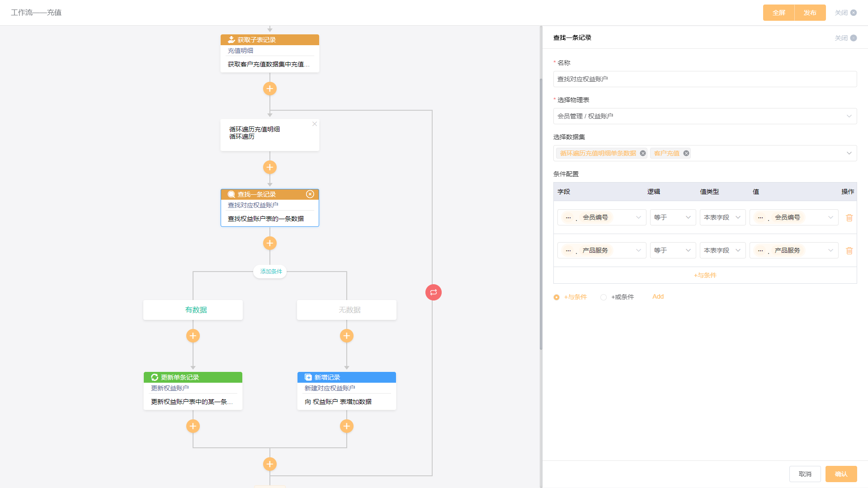Expand the 选择数据集 dropdown arrow

click(x=849, y=153)
